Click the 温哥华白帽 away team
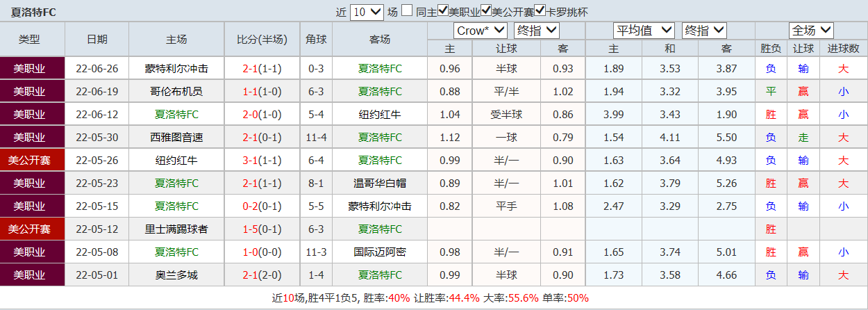The height and width of the screenshot is (310, 868). [380, 183]
